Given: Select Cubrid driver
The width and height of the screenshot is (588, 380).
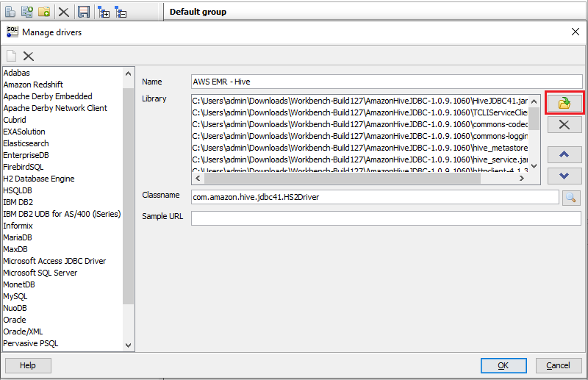Looking at the screenshot, I should tap(62, 120).
